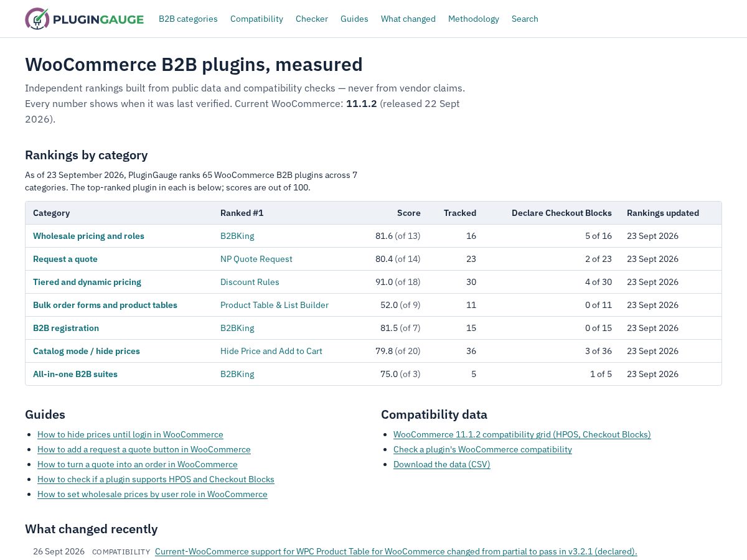Click the 3 of 36 Checkout Blocks cell
Image resolution: width=747 pixels, height=560 pixels.
point(598,351)
